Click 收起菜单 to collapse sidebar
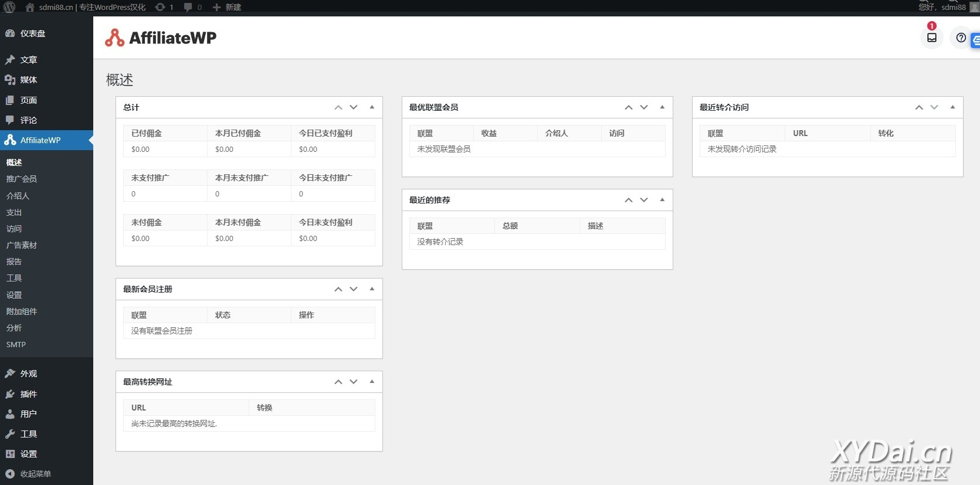This screenshot has height=485, width=980. coord(35,474)
